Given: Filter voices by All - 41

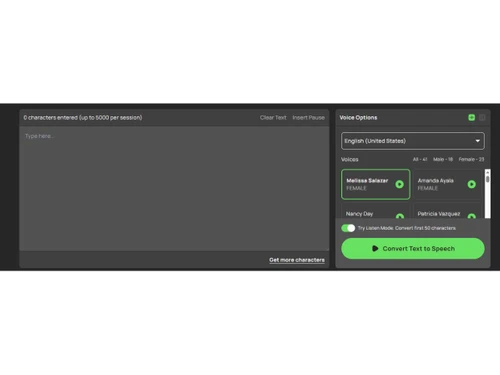Looking at the screenshot, I should click(420, 159).
